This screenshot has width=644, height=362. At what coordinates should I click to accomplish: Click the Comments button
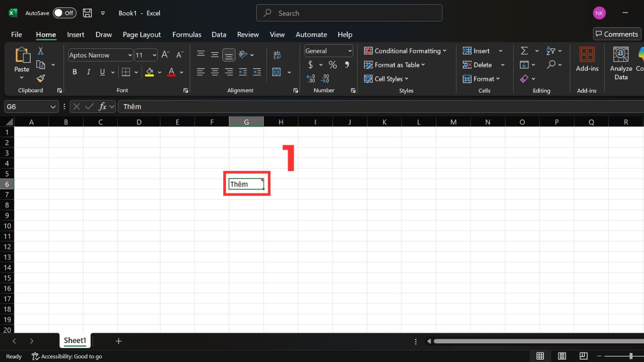(x=616, y=33)
